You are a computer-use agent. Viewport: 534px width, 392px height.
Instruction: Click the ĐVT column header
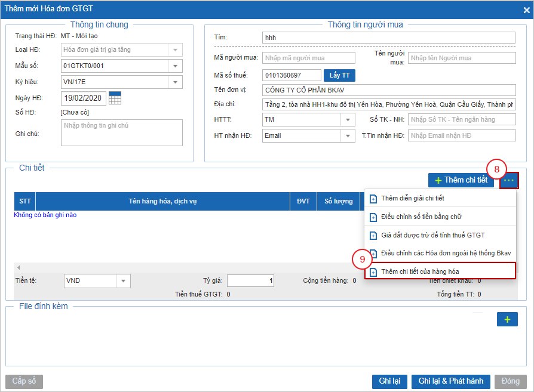click(303, 202)
